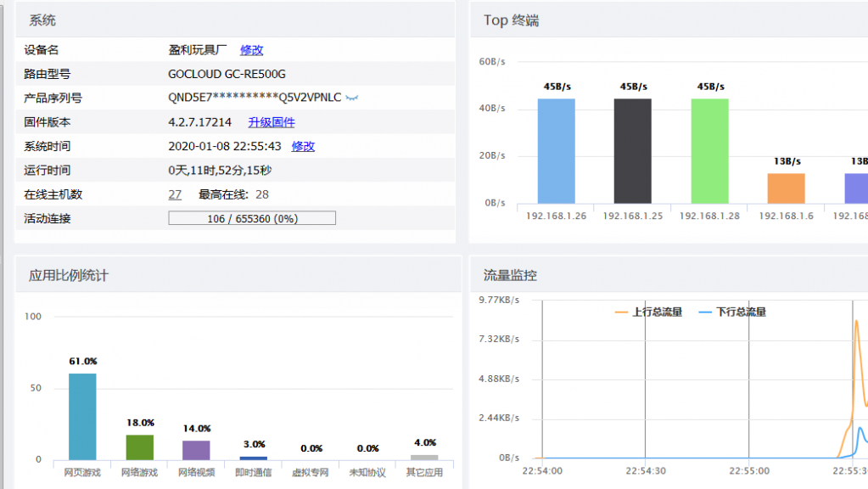Click the 产品序列号 row label

coord(53,98)
